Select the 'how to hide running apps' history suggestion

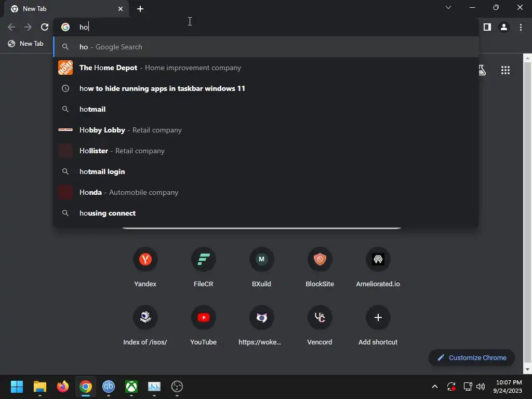pos(266,88)
